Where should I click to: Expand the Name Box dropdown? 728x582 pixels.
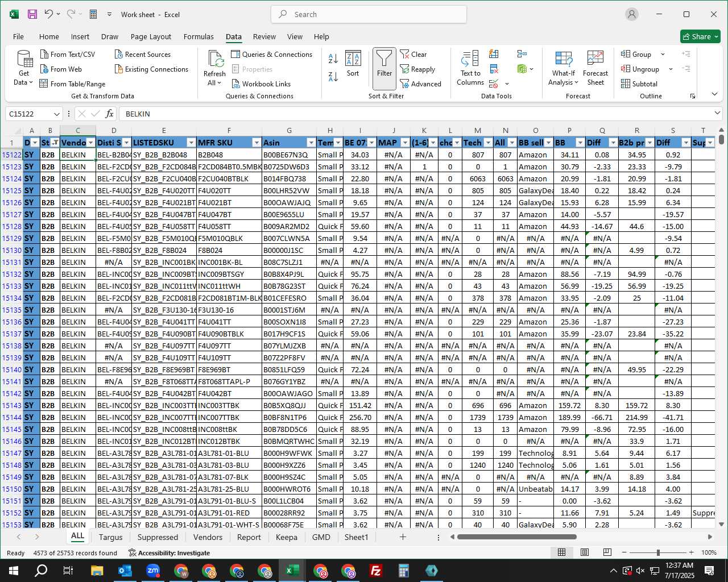point(56,114)
